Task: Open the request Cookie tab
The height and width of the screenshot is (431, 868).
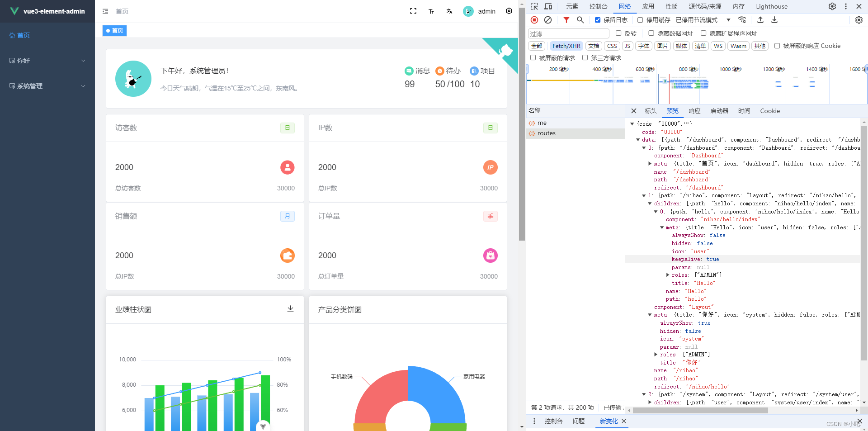Action: pos(770,111)
